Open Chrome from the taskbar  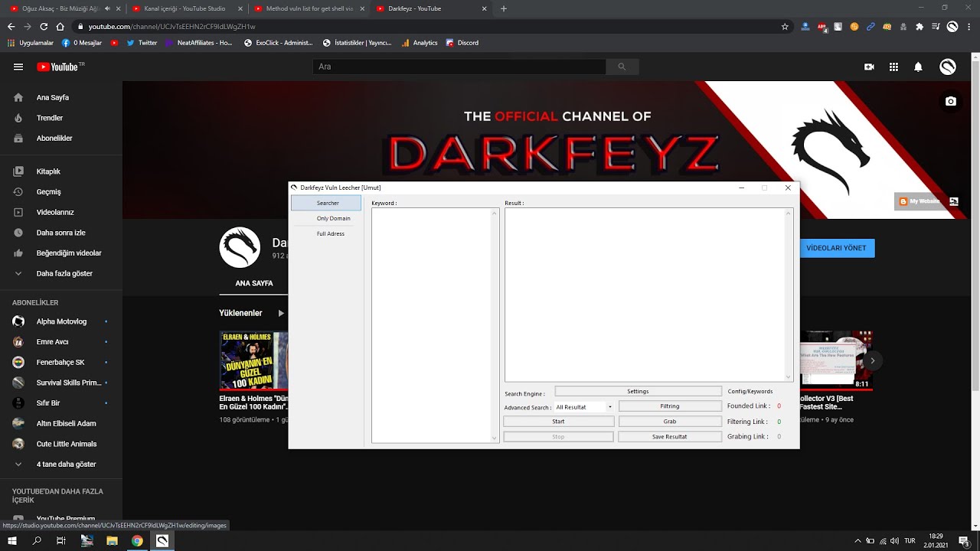click(x=137, y=540)
